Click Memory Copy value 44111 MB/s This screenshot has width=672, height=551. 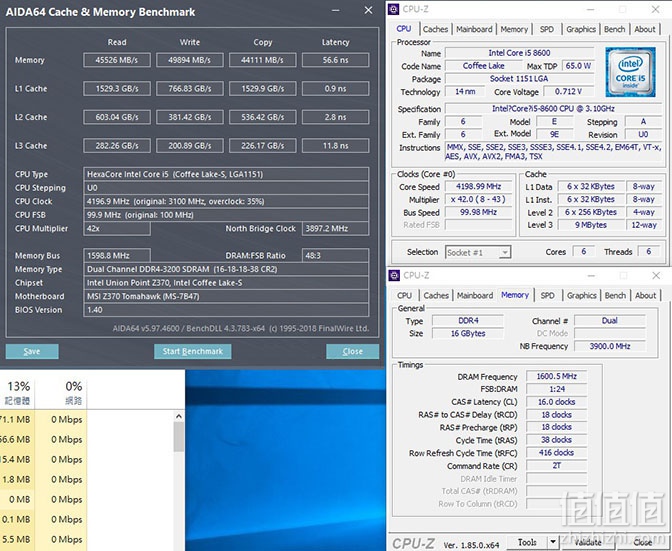pos(262,60)
